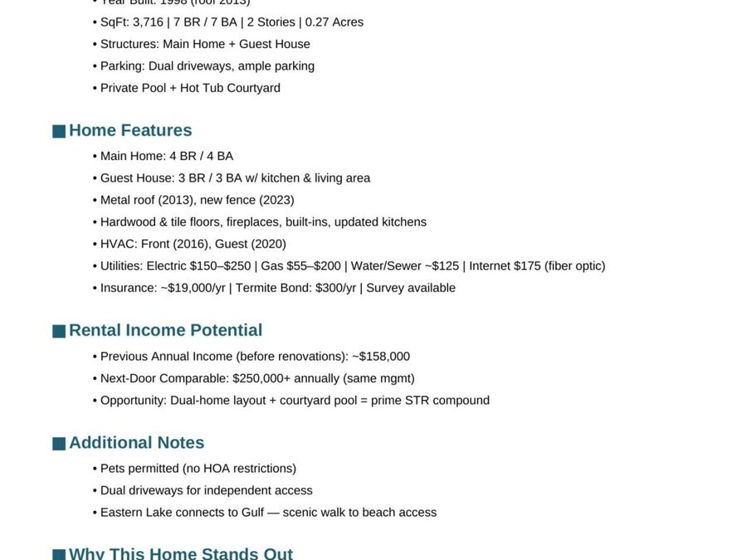Click the square icon beside Why This Home Stands Out
The height and width of the screenshot is (560, 747).
pyautogui.click(x=59, y=555)
